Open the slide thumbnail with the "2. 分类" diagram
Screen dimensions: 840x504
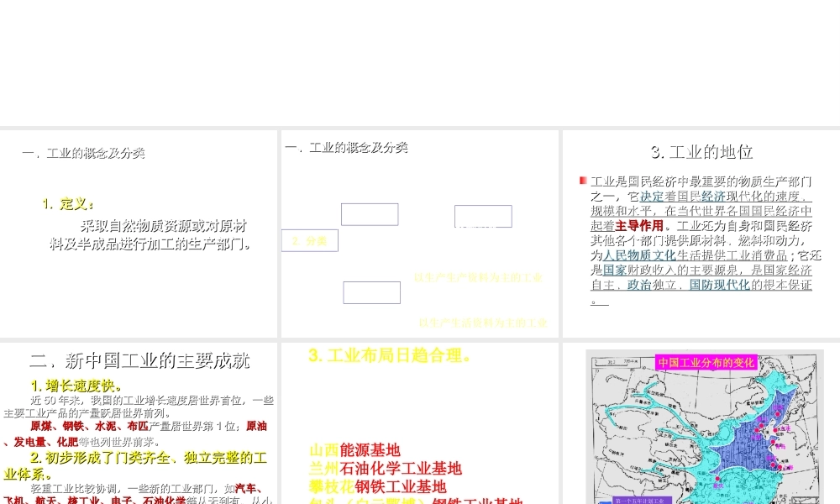point(419,234)
